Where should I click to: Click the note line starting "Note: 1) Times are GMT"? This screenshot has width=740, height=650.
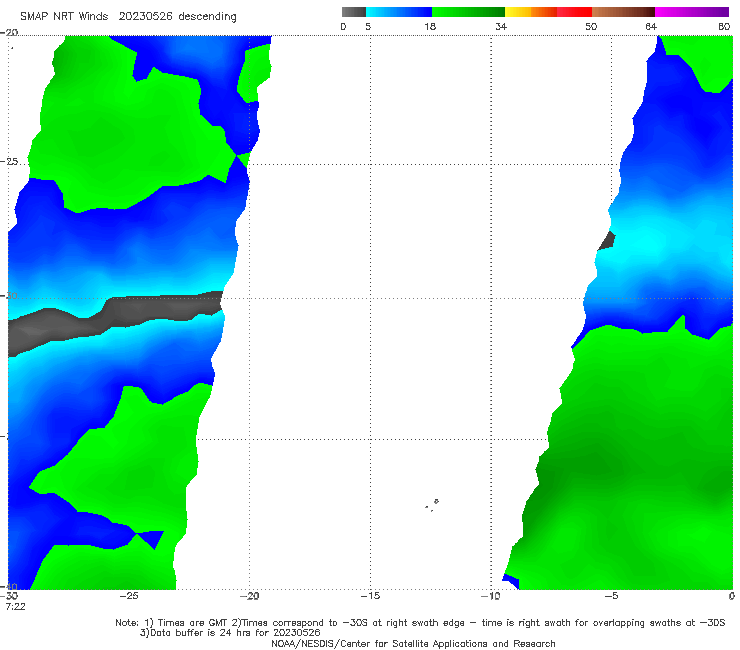point(420,623)
